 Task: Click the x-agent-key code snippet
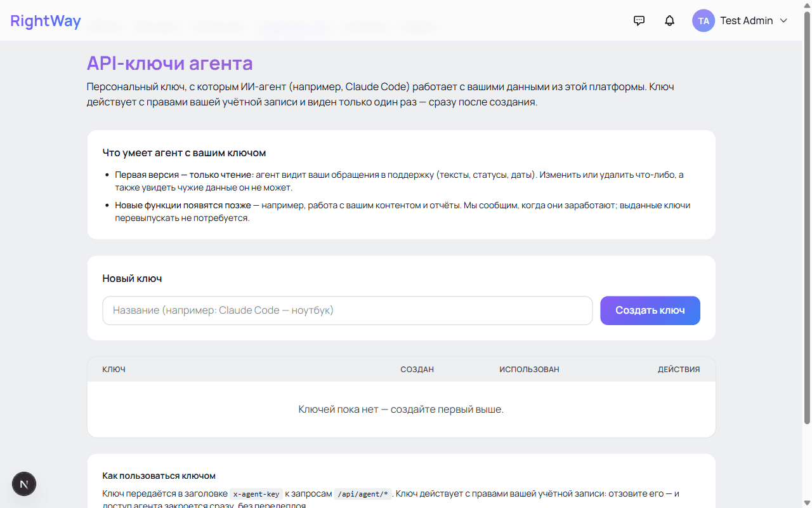pyautogui.click(x=256, y=494)
